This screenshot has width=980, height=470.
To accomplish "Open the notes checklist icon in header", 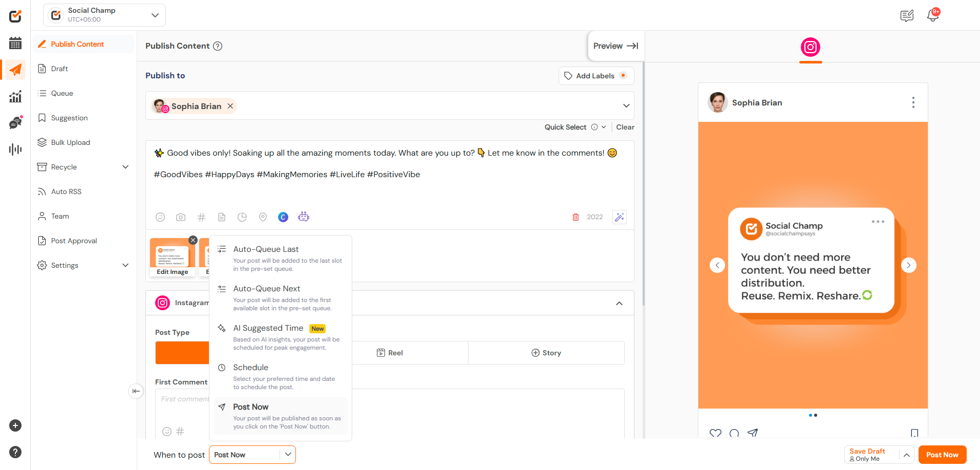I will (907, 16).
